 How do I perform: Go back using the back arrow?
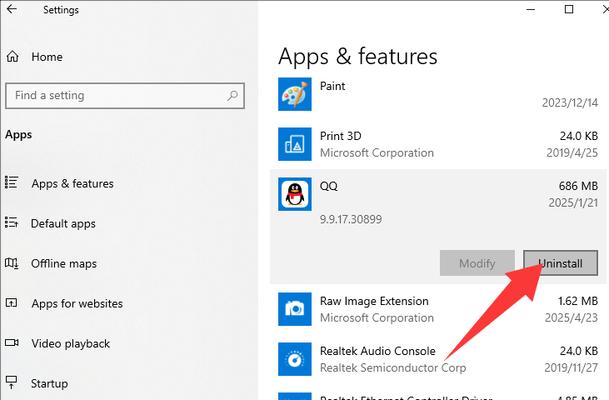click(x=12, y=9)
